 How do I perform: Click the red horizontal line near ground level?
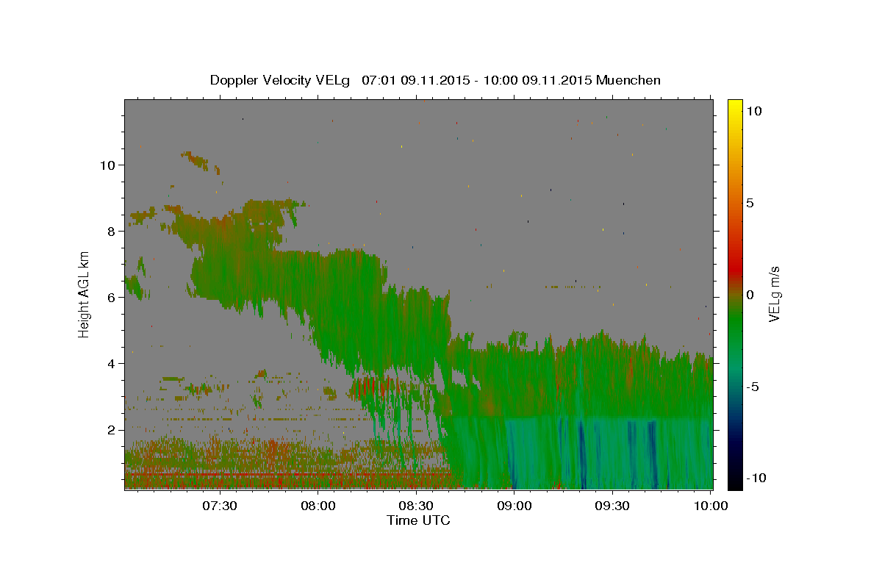click(287, 475)
